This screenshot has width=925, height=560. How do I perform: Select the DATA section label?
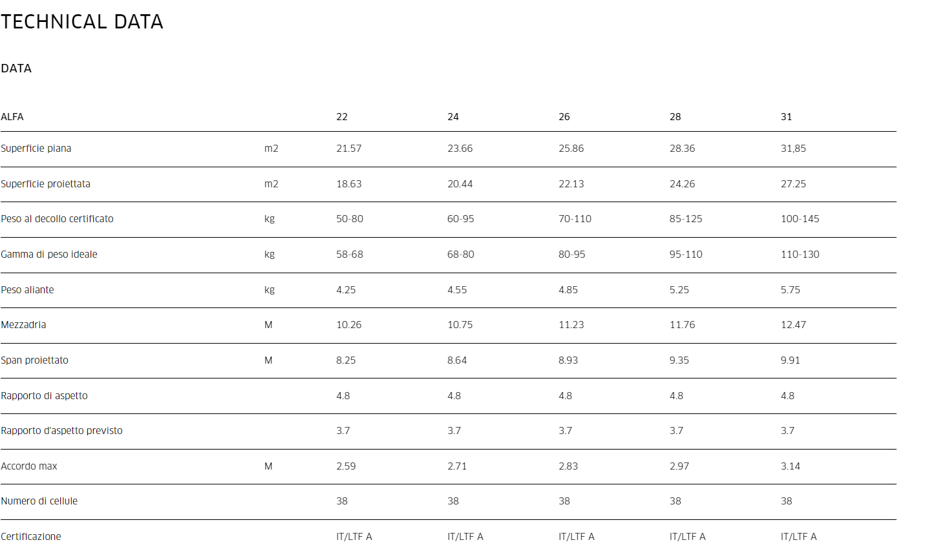16,68
